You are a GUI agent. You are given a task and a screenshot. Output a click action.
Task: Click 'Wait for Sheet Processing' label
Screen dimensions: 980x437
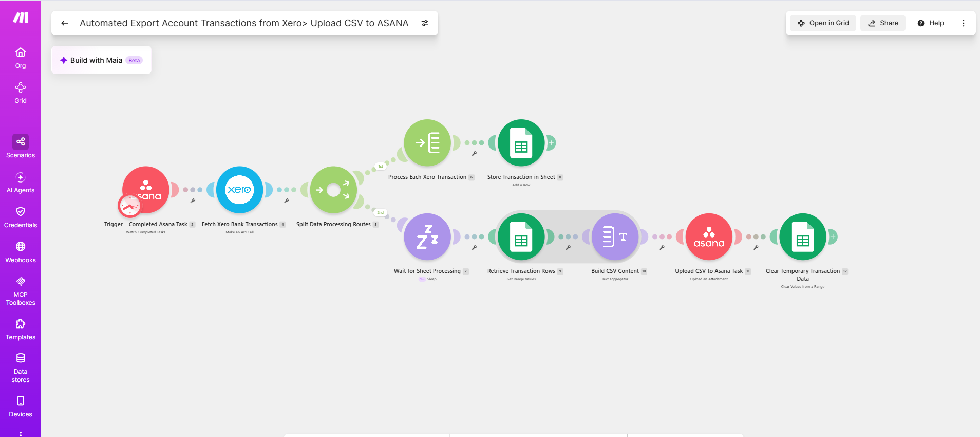click(427, 271)
